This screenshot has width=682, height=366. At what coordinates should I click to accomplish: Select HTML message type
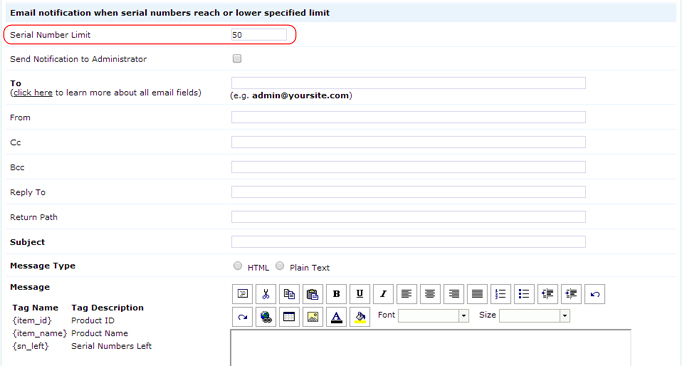coord(237,265)
